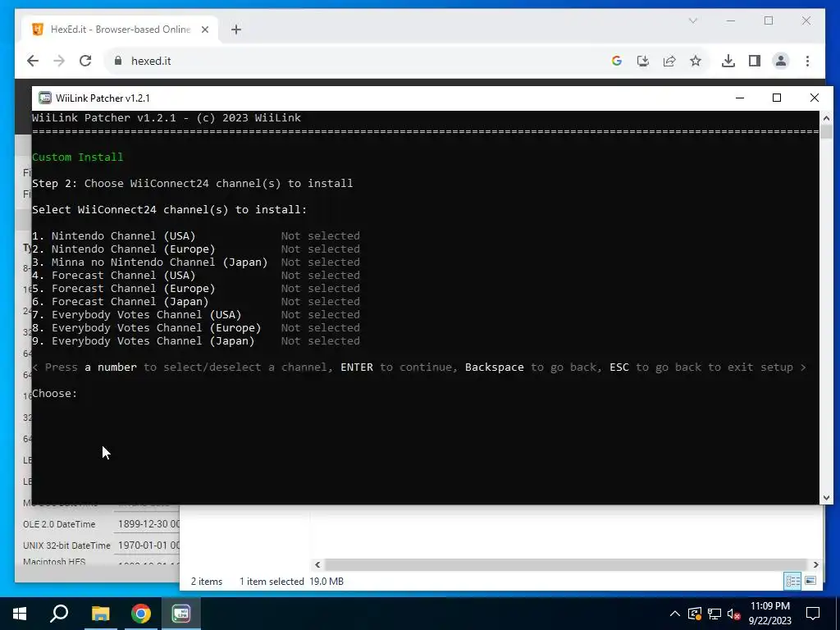Image resolution: width=840 pixels, height=630 pixels.
Task: Click 'UNIX 32-bit DateTime' label in HexEd.it
Action: [x=66, y=546]
